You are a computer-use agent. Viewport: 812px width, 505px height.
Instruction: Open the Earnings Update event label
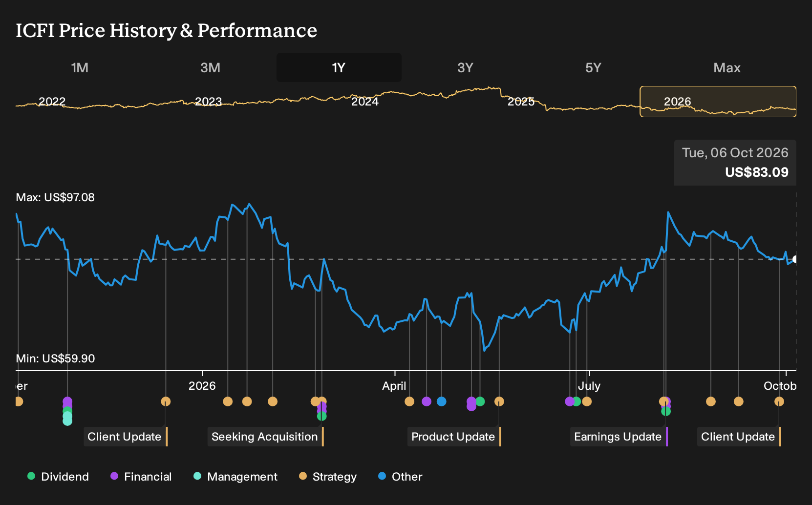pyautogui.click(x=619, y=437)
